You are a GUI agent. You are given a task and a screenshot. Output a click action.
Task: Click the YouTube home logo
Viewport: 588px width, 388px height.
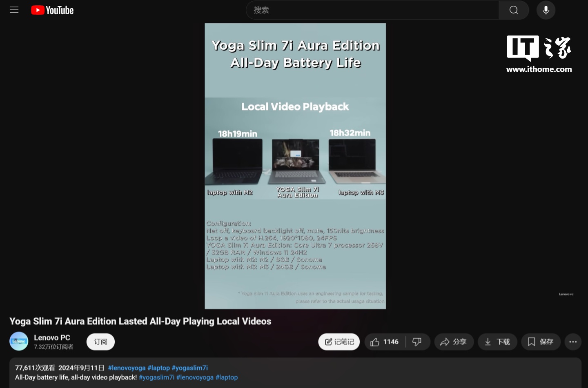(53, 10)
